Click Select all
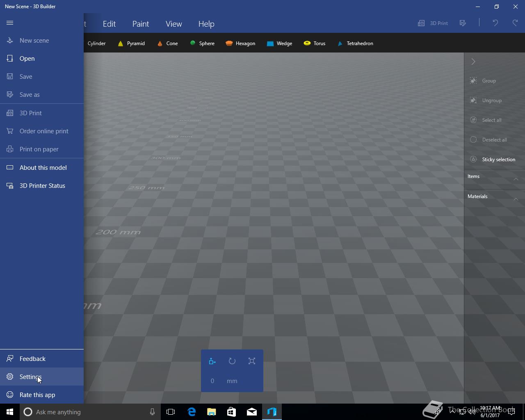 (x=495, y=120)
